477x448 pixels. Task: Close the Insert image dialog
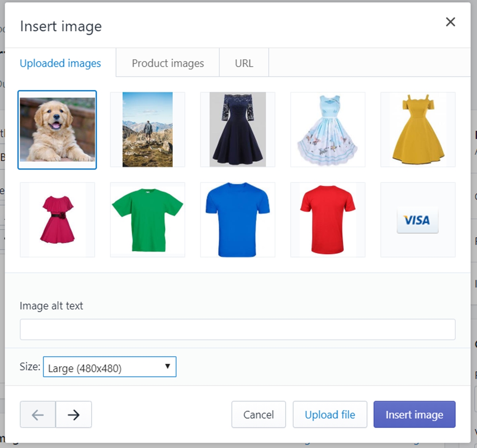click(450, 22)
